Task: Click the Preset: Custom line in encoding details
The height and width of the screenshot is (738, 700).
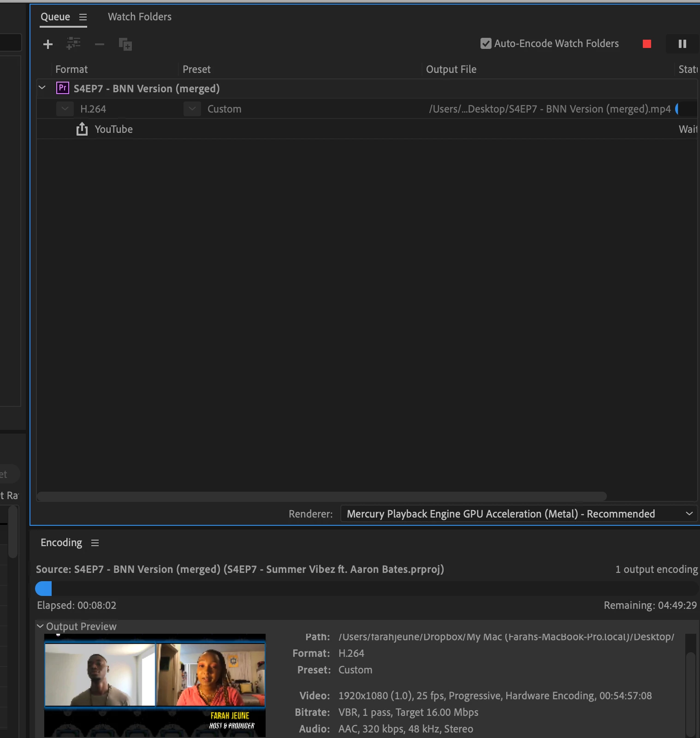Action: click(335, 670)
